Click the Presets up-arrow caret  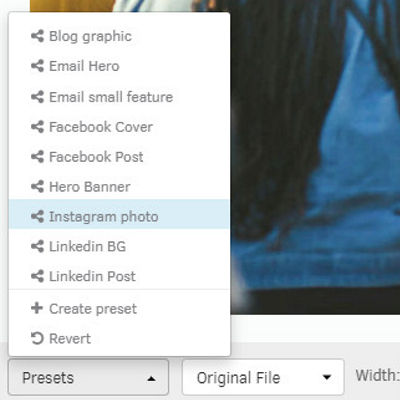pos(151,378)
